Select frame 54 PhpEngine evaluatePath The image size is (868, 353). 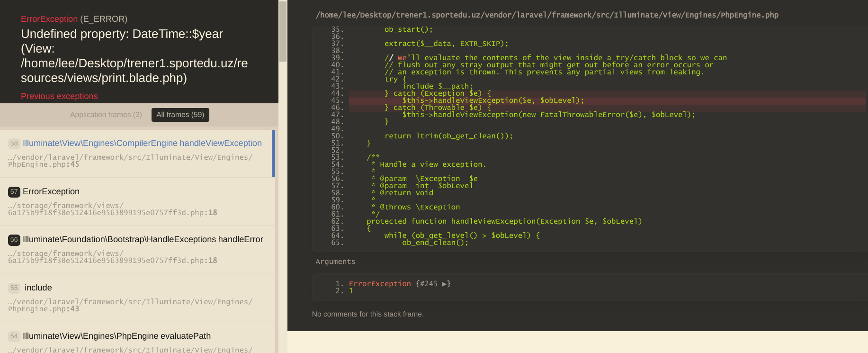point(136,338)
